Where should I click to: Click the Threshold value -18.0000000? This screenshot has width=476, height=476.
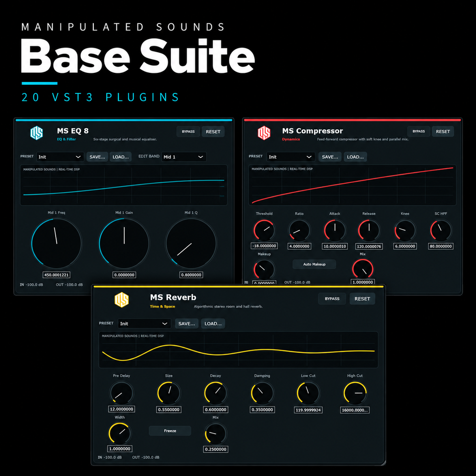point(264,246)
